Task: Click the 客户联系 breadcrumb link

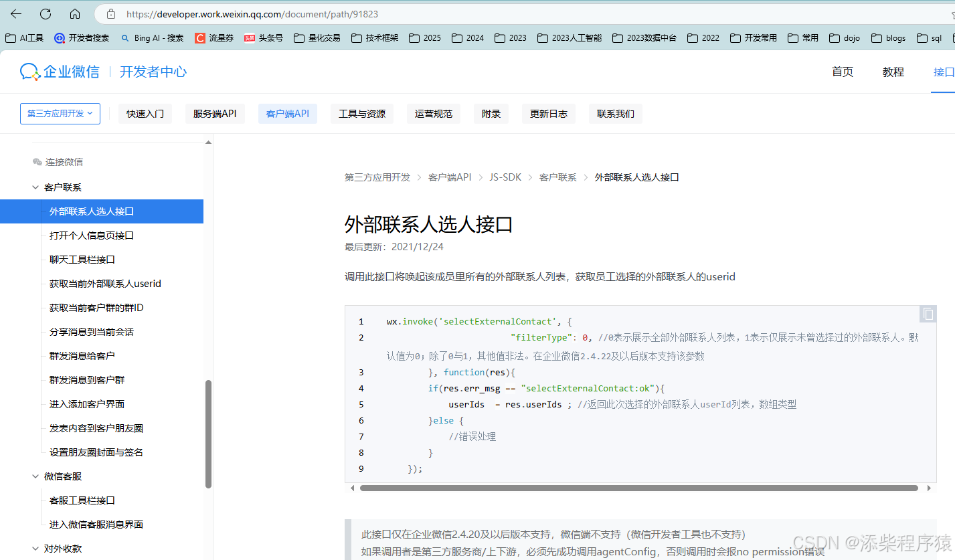Action: click(558, 177)
